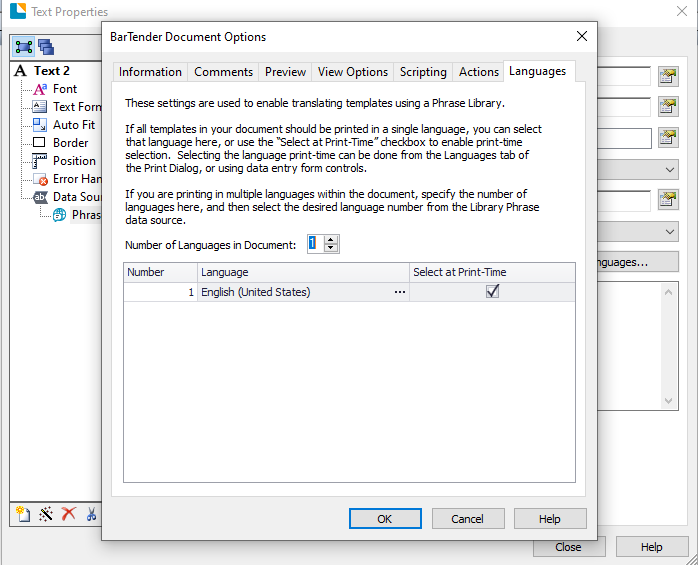Viewport: 698px width, 565px height.
Task: Click the Border square icon
Action: [40, 142]
